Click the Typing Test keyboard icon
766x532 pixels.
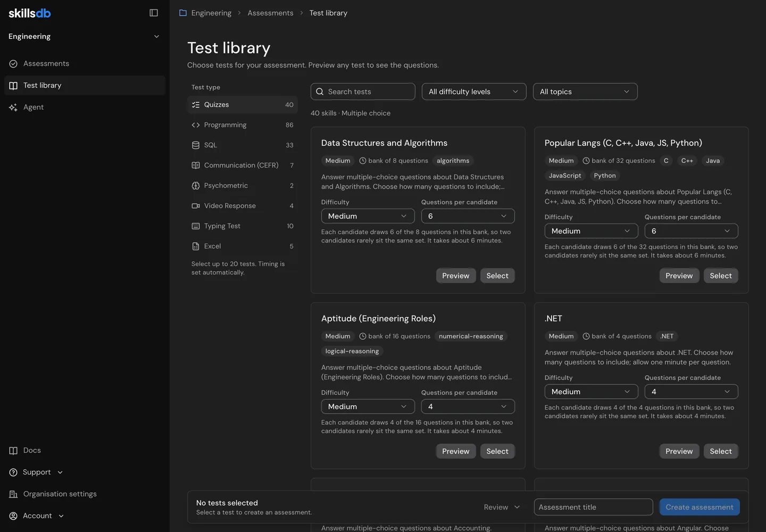click(196, 226)
